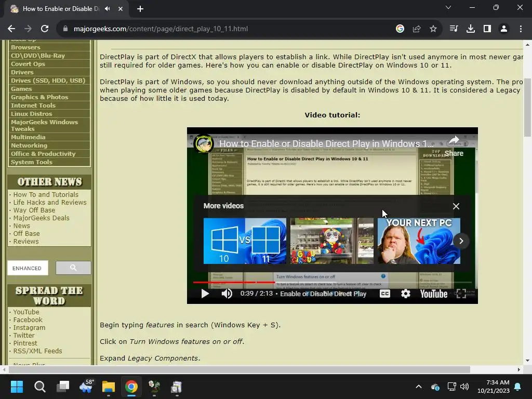Open the Graphics & Photos category
The width and height of the screenshot is (532, 399).
[x=39, y=97]
